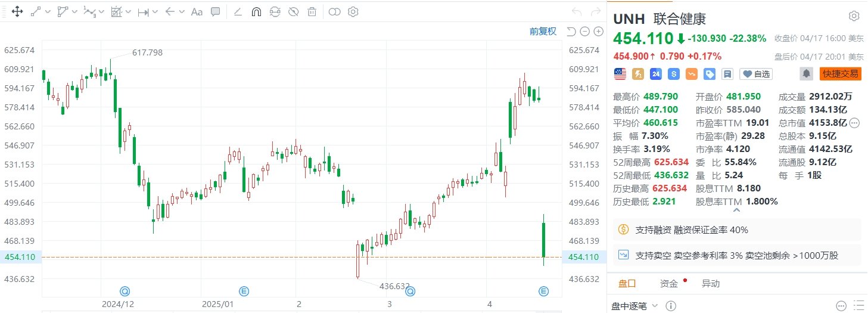
Task: Click the blue 24-hour trading icon
Action: [656, 74]
